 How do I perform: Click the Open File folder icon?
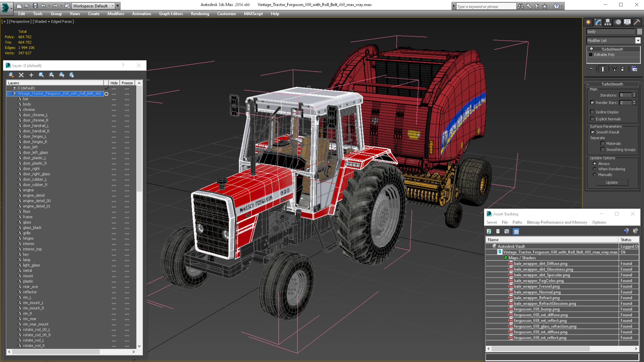pyautogui.click(x=27, y=6)
